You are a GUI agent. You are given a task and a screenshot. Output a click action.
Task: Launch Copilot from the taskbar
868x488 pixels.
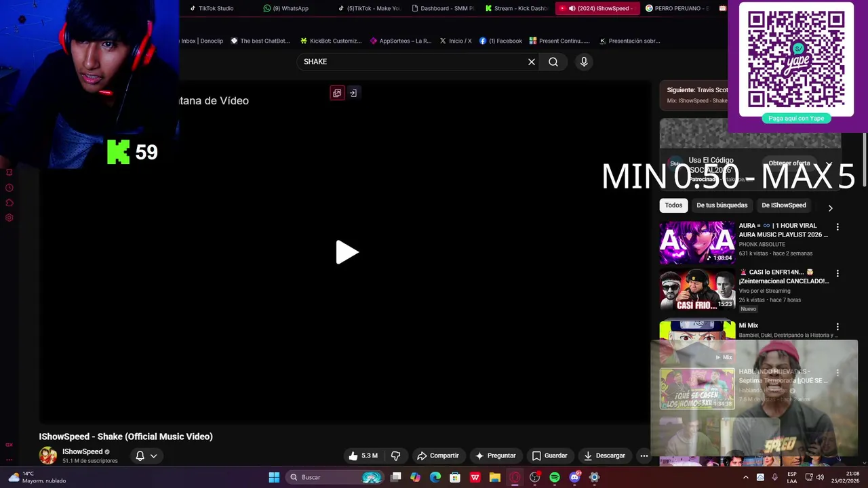pos(416,477)
